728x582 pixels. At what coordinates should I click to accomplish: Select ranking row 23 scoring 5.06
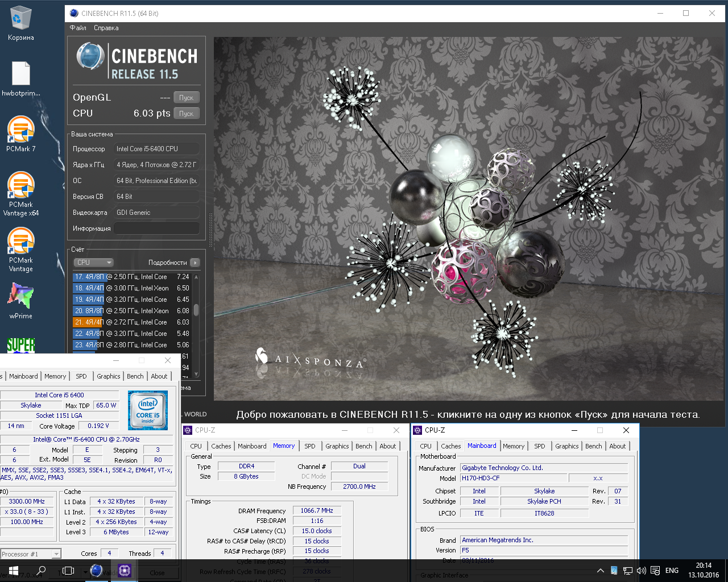(133, 345)
